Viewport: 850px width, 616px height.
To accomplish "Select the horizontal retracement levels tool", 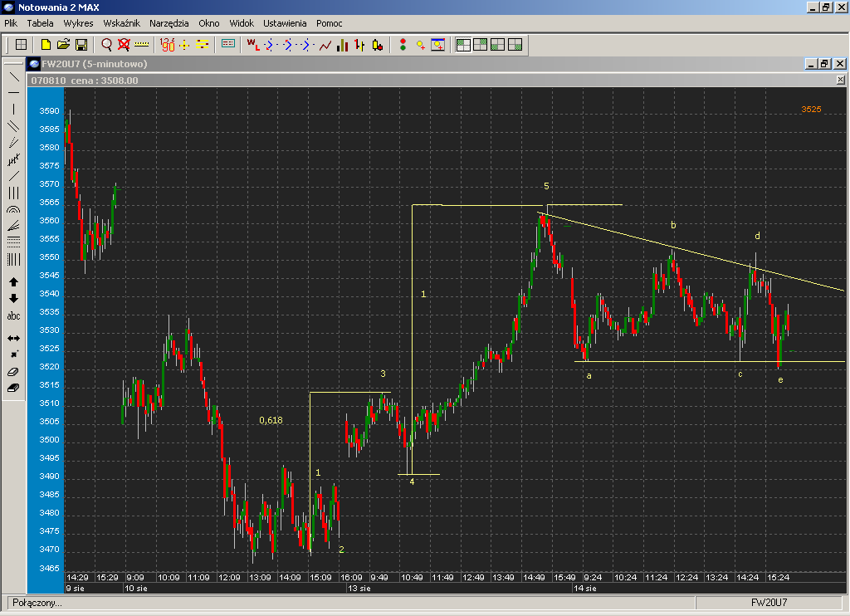I will click(13, 242).
